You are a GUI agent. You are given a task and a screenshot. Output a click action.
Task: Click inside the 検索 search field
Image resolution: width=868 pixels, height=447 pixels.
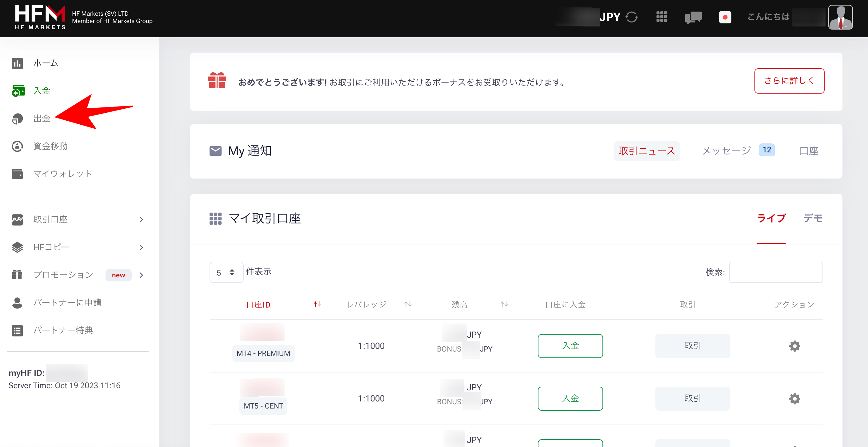coord(776,272)
